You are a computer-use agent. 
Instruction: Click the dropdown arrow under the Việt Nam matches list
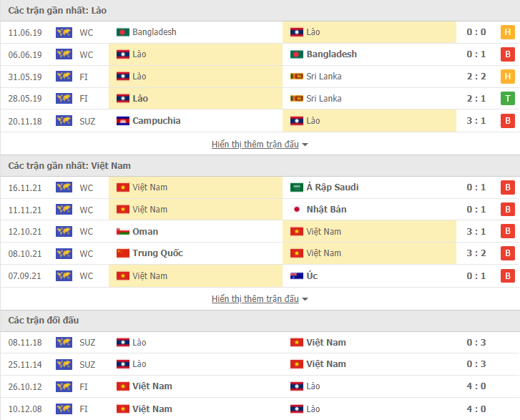tap(305, 299)
